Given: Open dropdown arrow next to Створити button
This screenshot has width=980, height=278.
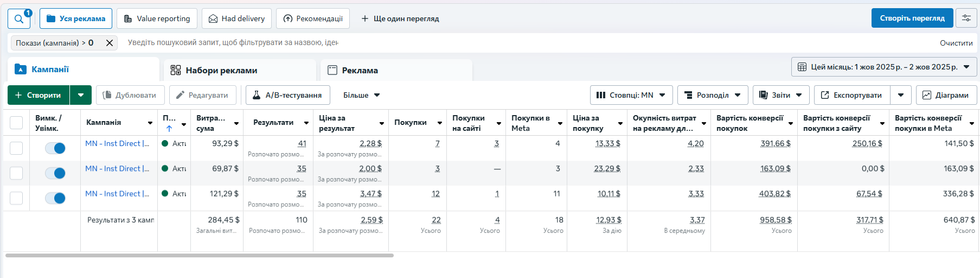Looking at the screenshot, I should tap(81, 95).
